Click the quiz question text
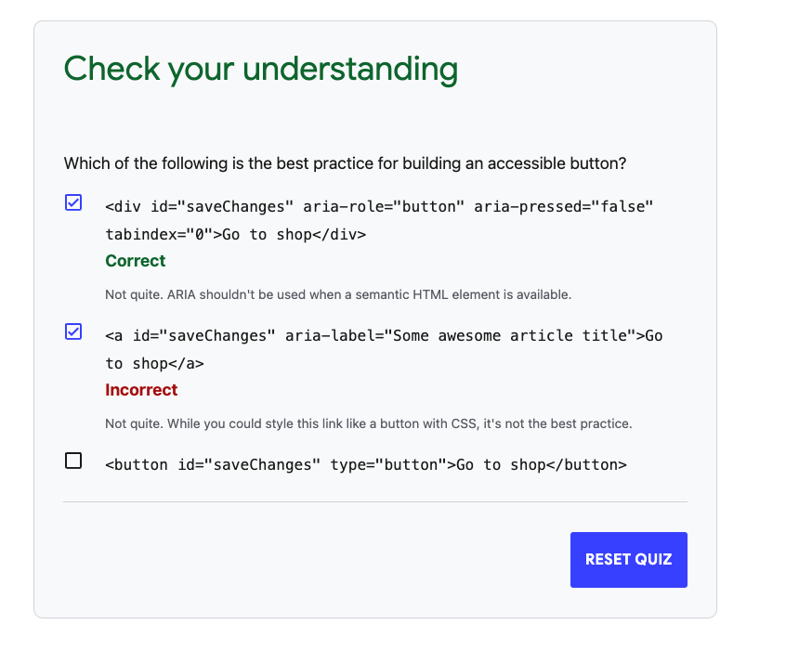This screenshot has height=663, width=812. click(346, 163)
